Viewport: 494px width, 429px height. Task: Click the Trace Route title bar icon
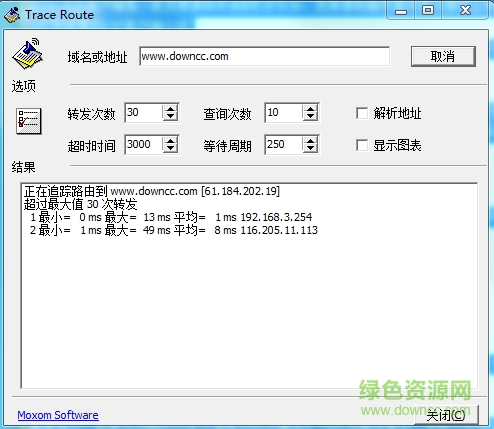click(x=12, y=15)
